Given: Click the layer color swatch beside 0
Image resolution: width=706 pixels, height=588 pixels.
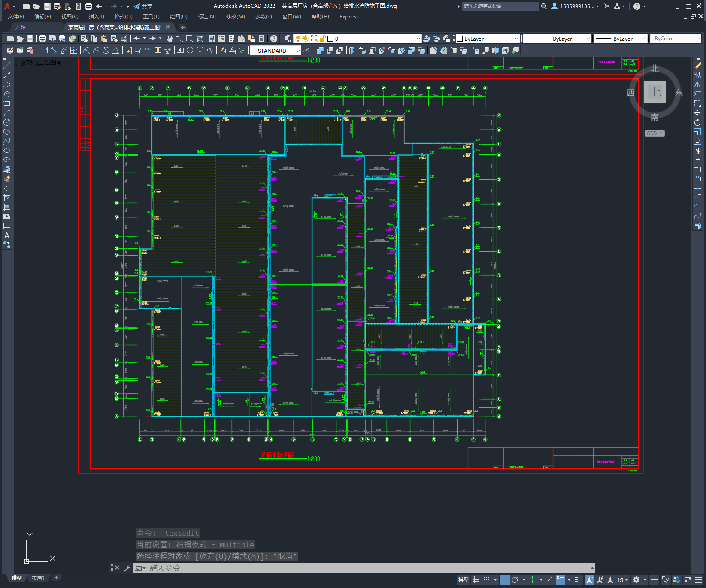Looking at the screenshot, I should [330, 39].
